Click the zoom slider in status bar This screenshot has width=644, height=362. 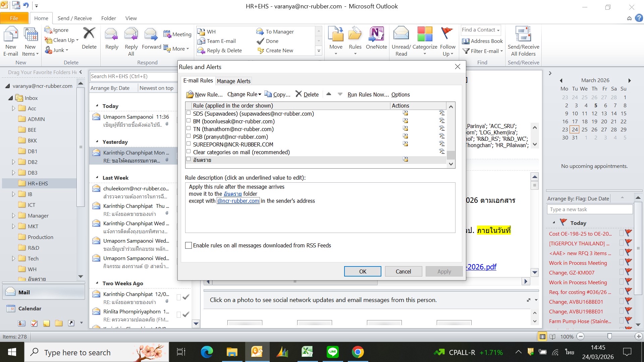[x=609, y=336]
